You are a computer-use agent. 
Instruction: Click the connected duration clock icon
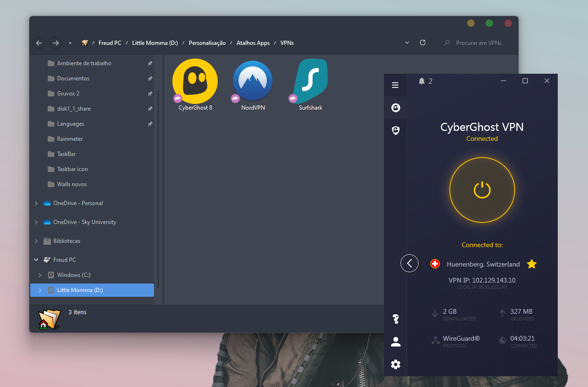[503, 340]
